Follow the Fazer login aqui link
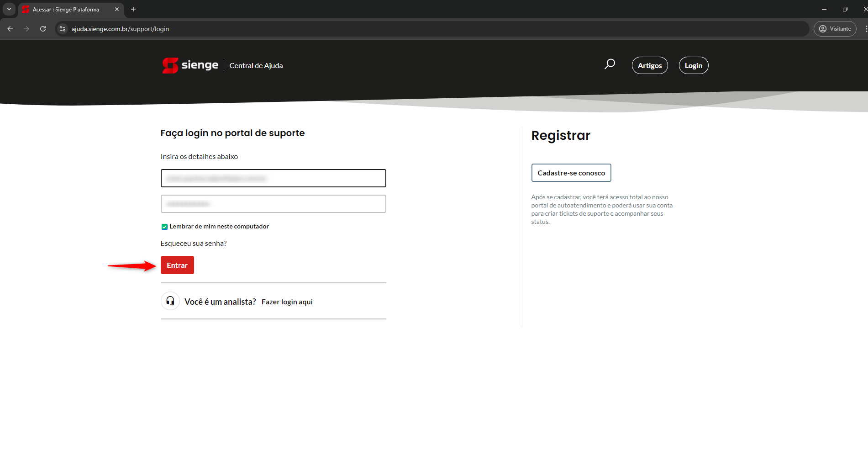Screen dimensions: 868x467 pos(287,302)
